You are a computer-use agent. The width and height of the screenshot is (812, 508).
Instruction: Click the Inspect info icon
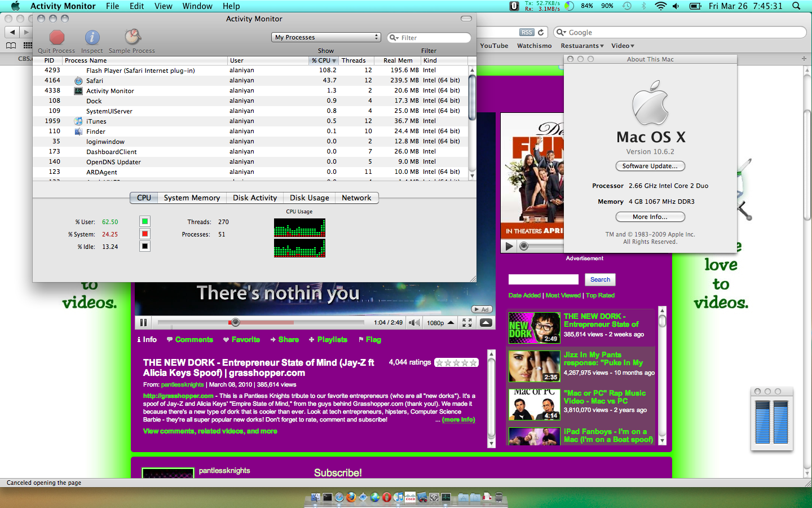pyautogui.click(x=92, y=37)
